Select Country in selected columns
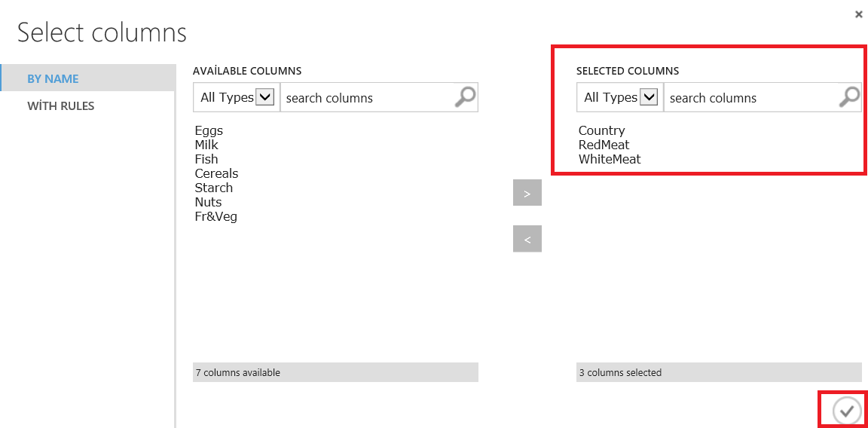The image size is (868, 428). point(602,130)
